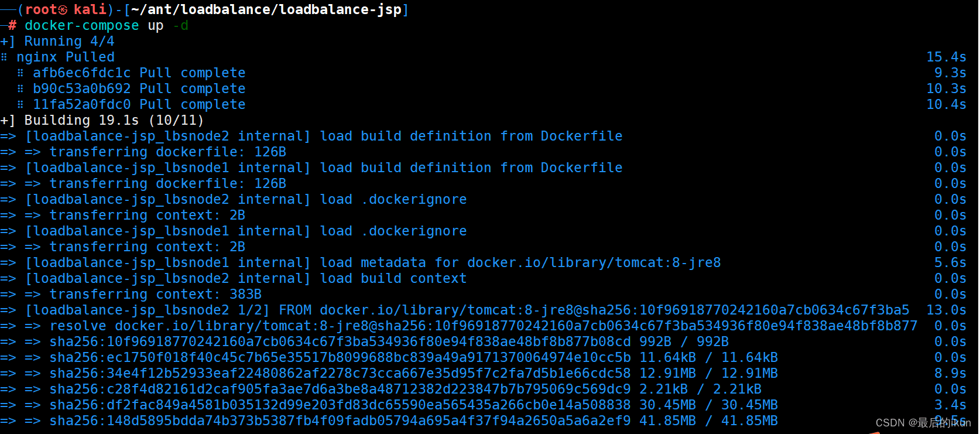Click lbsnode1 load metadata for tomcat:8-jre8 line
The image size is (980, 434).
click(x=373, y=262)
